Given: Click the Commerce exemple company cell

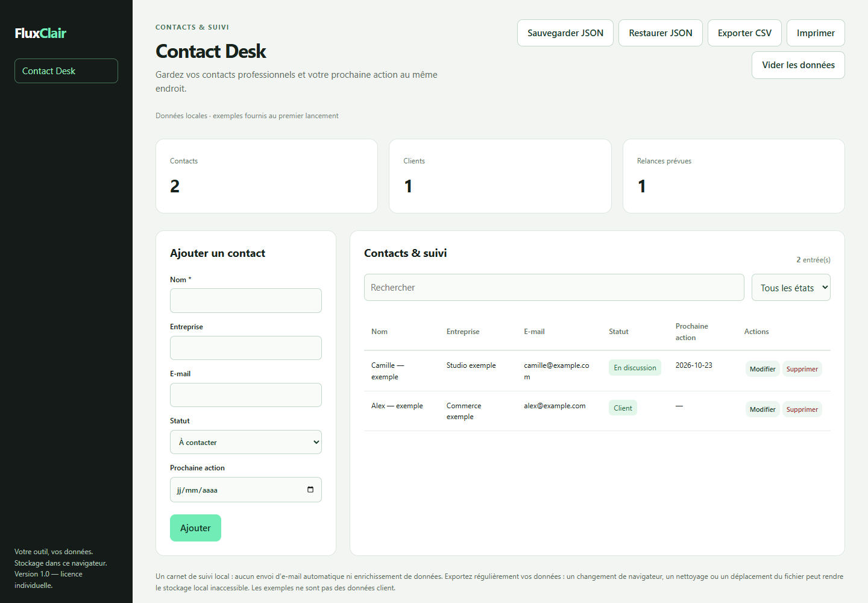Looking at the screenshot, I should pos(464,411).
